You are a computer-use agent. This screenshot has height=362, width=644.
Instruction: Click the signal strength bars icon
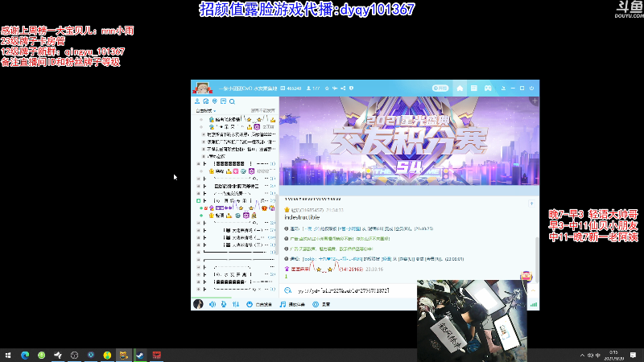534,304
